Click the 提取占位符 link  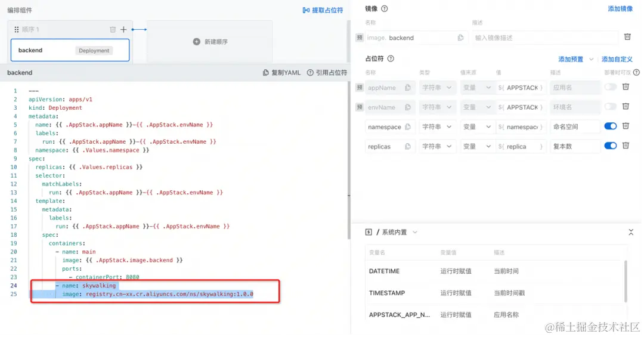(x=323, y=10)
